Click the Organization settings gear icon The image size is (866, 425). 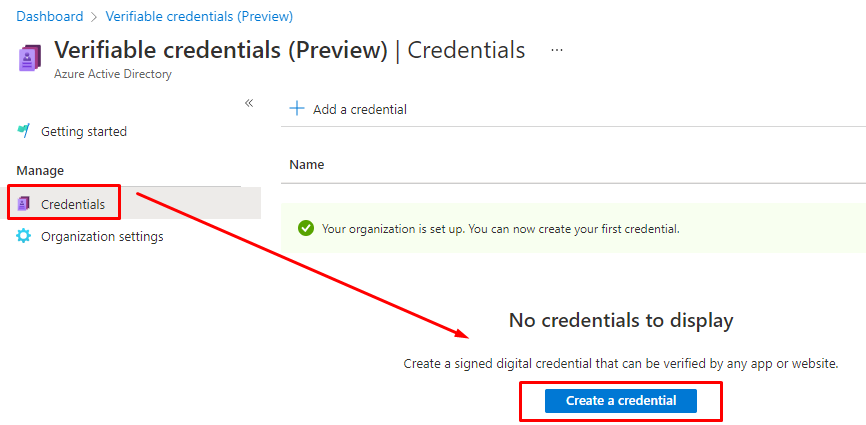tap(24, 236)
